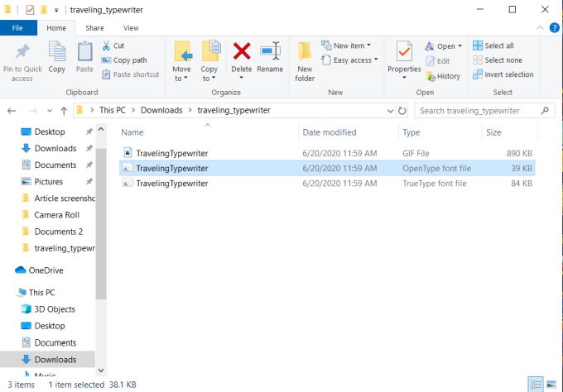Image resolution: width=563 pixels, height=392 pixels.
Task: Expand address bar history dropdown
Action: [x=390, y=111]
